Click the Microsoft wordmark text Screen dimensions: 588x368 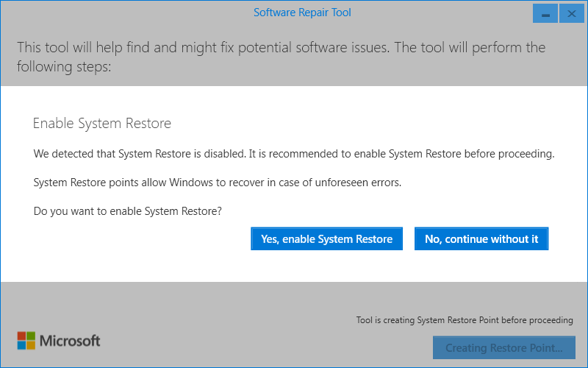pos(70,341)
